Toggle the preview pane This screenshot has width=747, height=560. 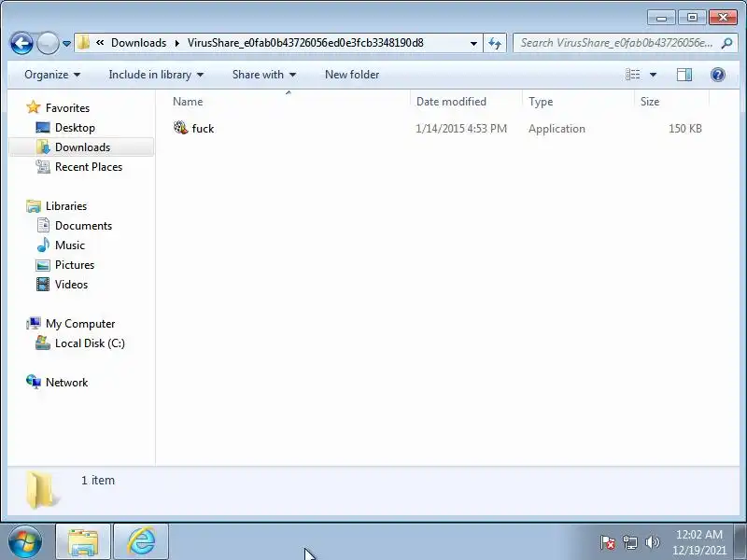tap(684, 75)
